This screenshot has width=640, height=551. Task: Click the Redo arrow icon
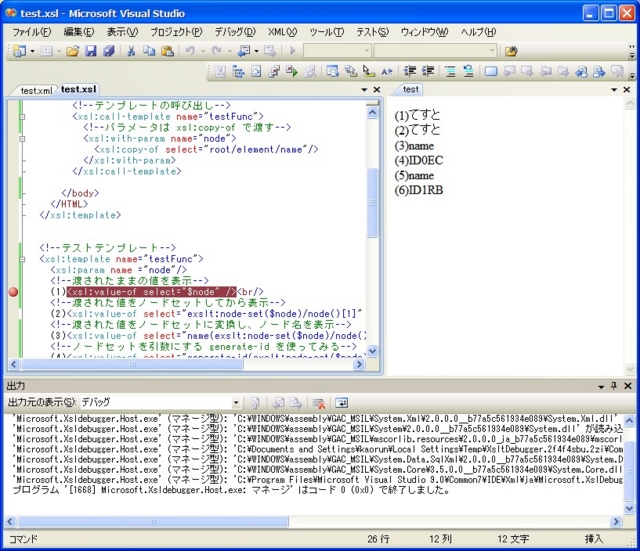coord(217,51)
